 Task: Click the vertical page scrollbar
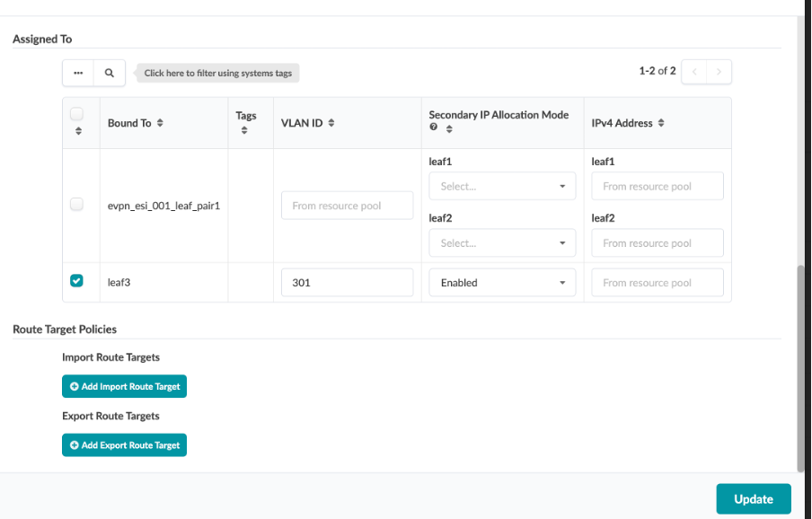pos(801,368)
